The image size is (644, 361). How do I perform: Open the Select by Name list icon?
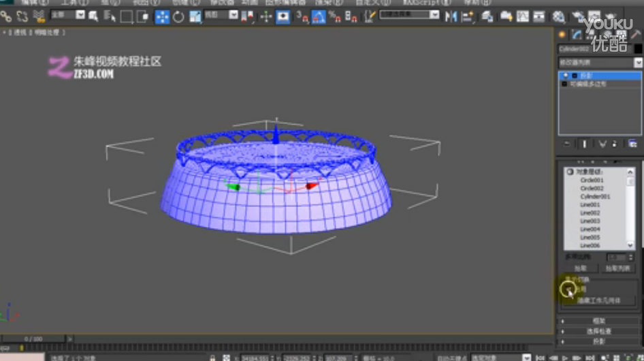pyautogui.click(x=110, y=17)
